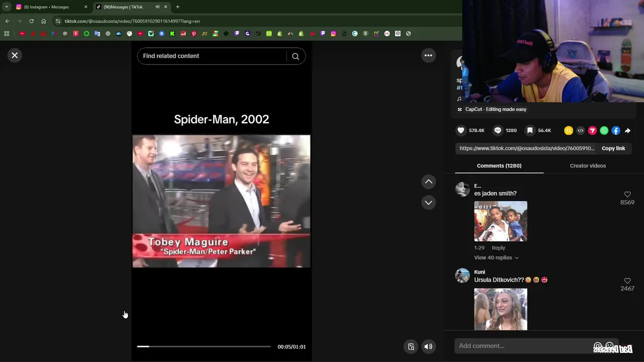Open a new browser tab with the plus

[x=178, y=7]
